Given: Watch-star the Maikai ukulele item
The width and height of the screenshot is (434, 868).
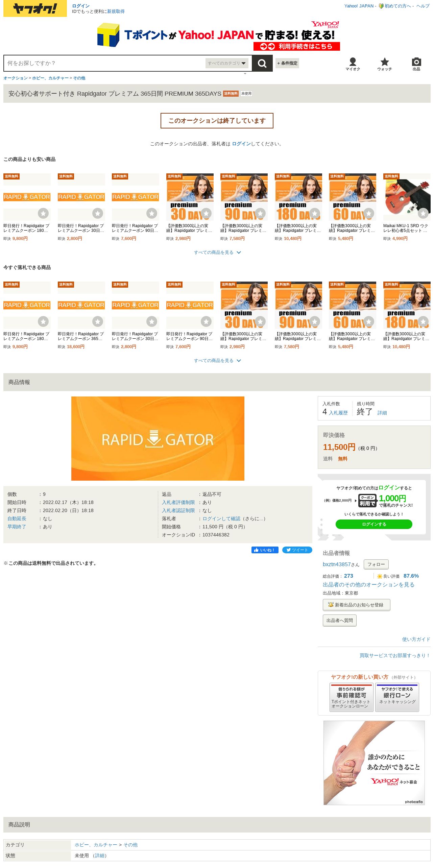Looking at the screenshot, I should pos(423,213).
